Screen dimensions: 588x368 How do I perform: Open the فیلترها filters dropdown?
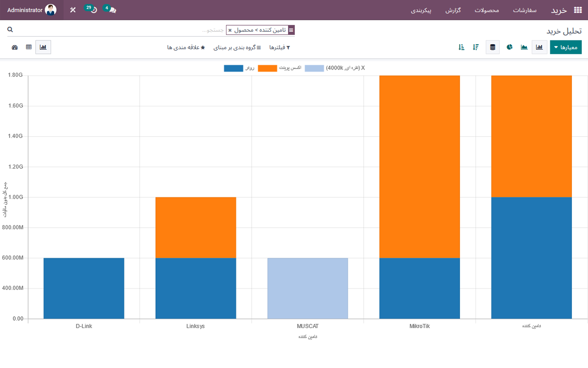tap(279, 47)
